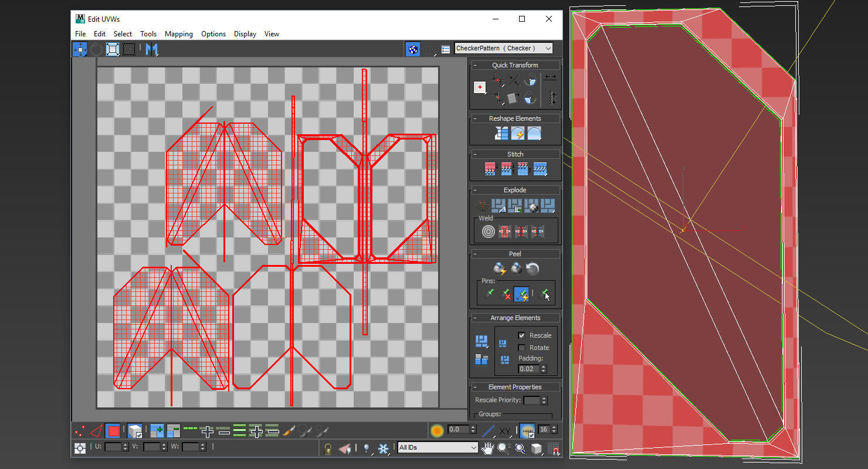Enable the Rescale checkbox
868x469 pixels.
[521, 335]
